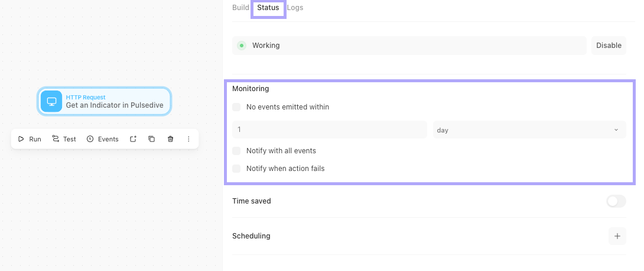
Task: Click the HTTP Request monitor icon
Action: coord(51,101)
